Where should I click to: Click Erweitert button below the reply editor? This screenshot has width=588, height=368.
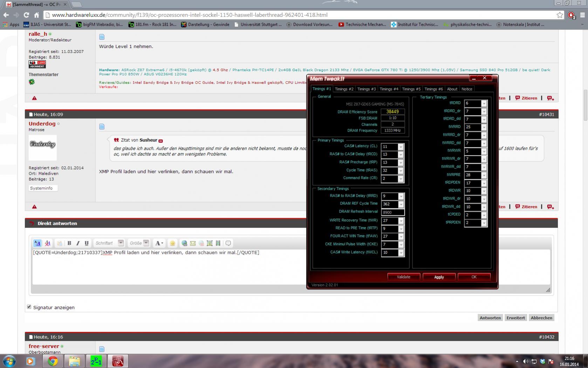click(516, 317)
